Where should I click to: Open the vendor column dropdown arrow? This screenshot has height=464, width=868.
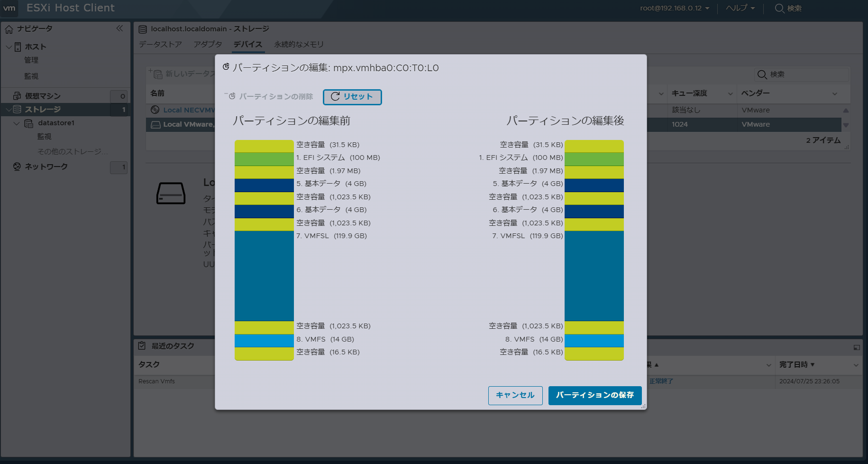834,94
